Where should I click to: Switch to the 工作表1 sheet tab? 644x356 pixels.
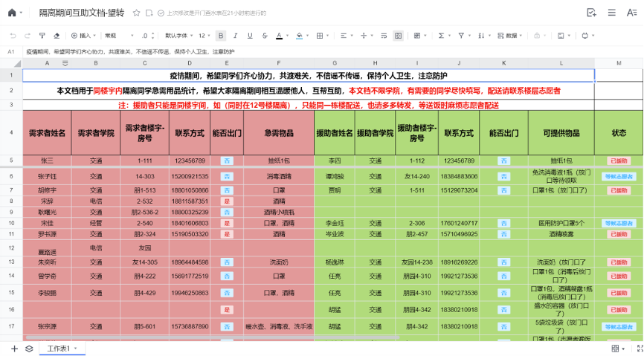tap(61, 348)
